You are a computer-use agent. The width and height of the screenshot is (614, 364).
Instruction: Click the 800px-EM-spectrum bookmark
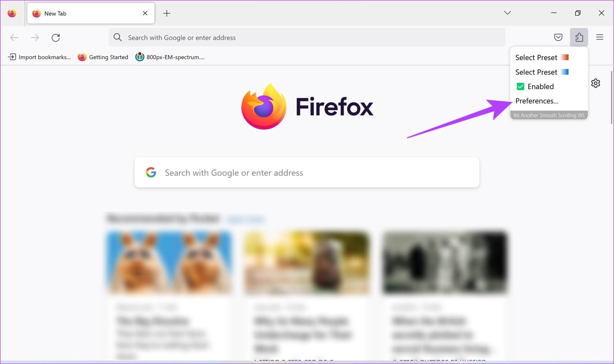[170, 57]
